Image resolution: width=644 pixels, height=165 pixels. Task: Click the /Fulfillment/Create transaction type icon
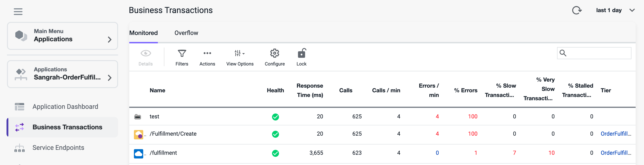(x=139, y=134)
